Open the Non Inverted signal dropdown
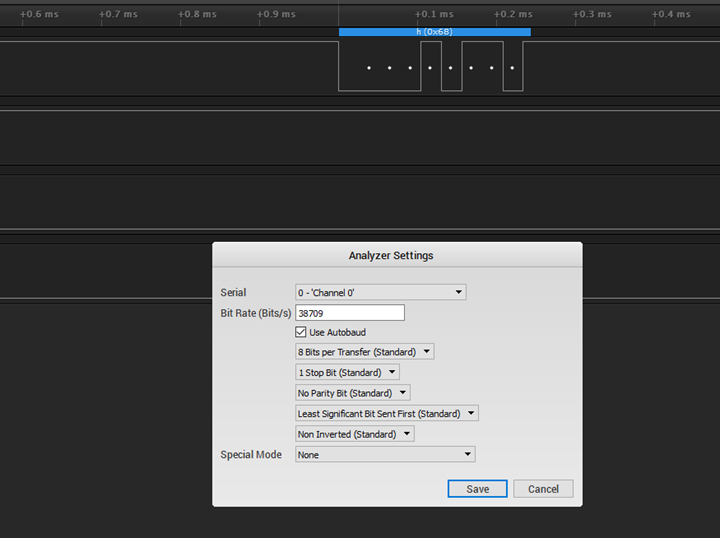 pyautogui.click(x=354, y=434)
